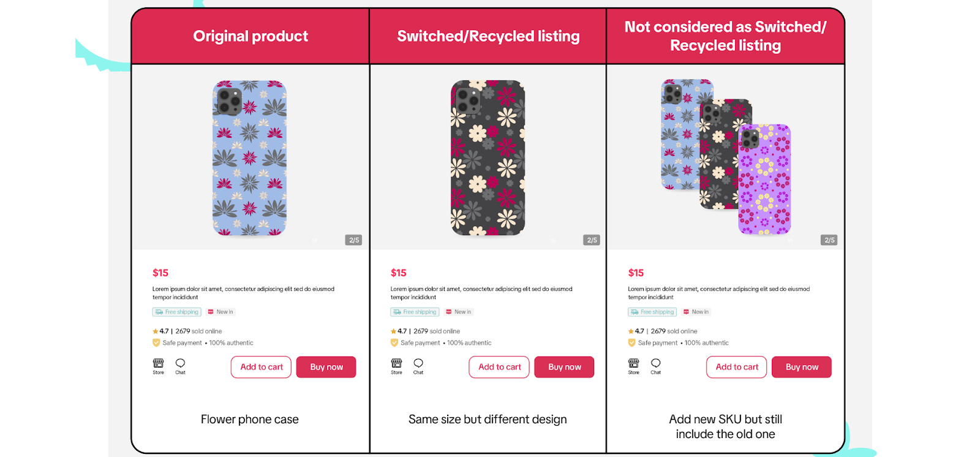Viewport: 980px width, 457px height.
Task: Select the New in badge under Original product
Action: coord(221,312)
